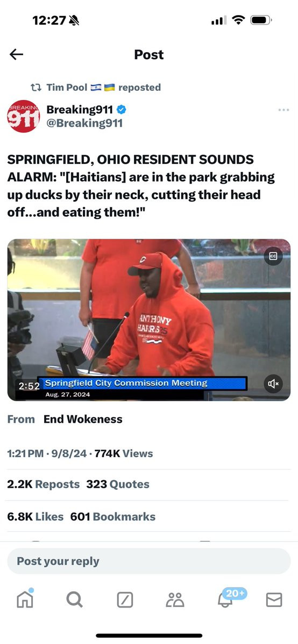Open the Communities people icon
This screenshot has height=644, width=298.
175,600
